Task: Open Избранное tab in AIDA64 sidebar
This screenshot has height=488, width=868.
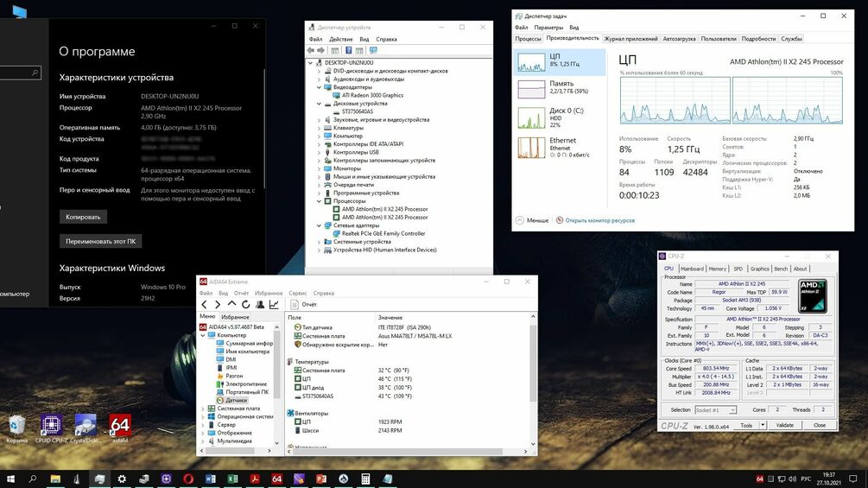Action: coord(235,317)
